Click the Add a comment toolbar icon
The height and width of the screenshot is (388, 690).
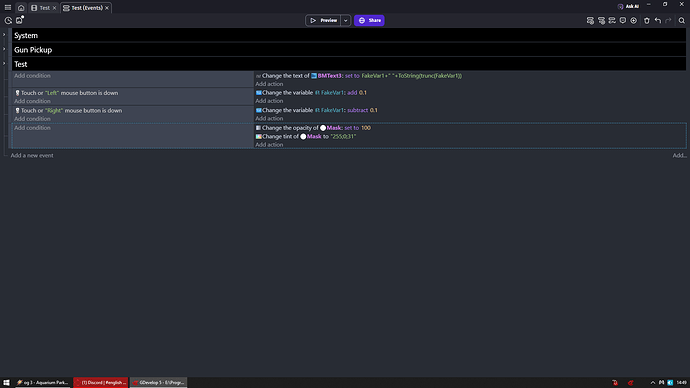(x=623, y=21)
